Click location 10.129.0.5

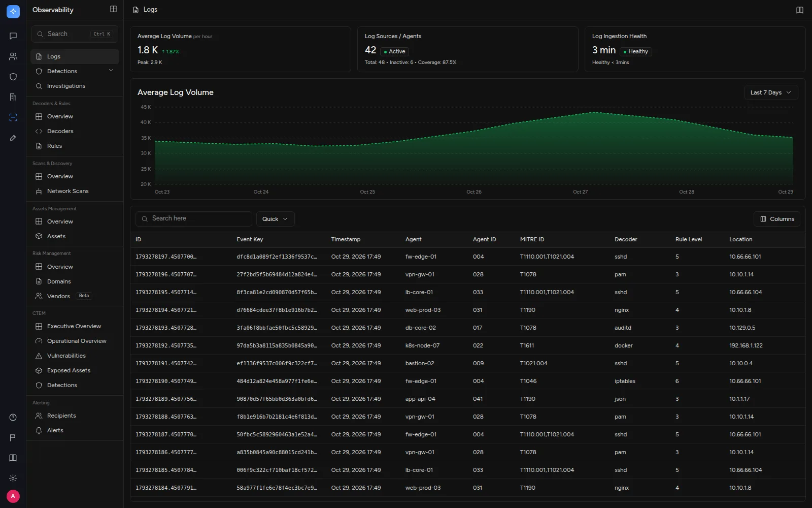[x=742, y=328]
